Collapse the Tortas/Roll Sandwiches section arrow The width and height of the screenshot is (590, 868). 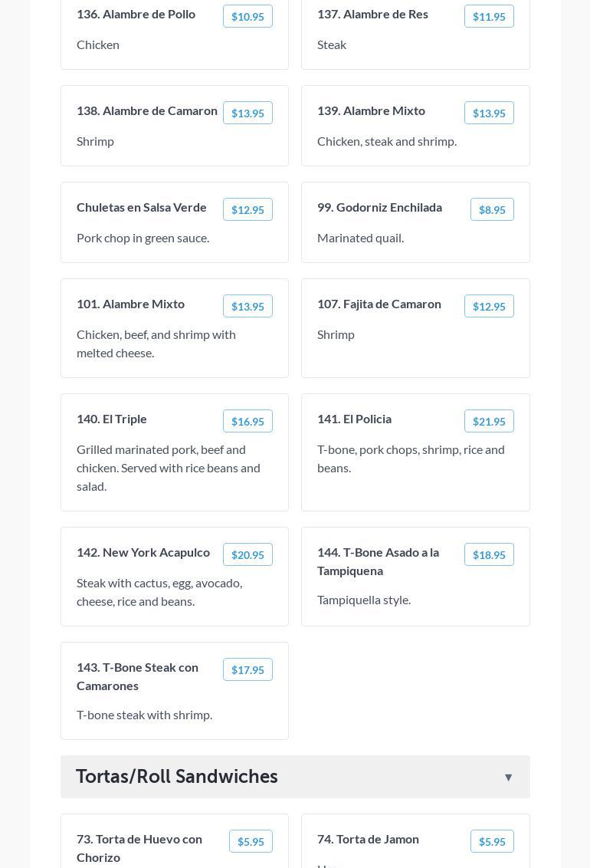(x=508, y=778)
